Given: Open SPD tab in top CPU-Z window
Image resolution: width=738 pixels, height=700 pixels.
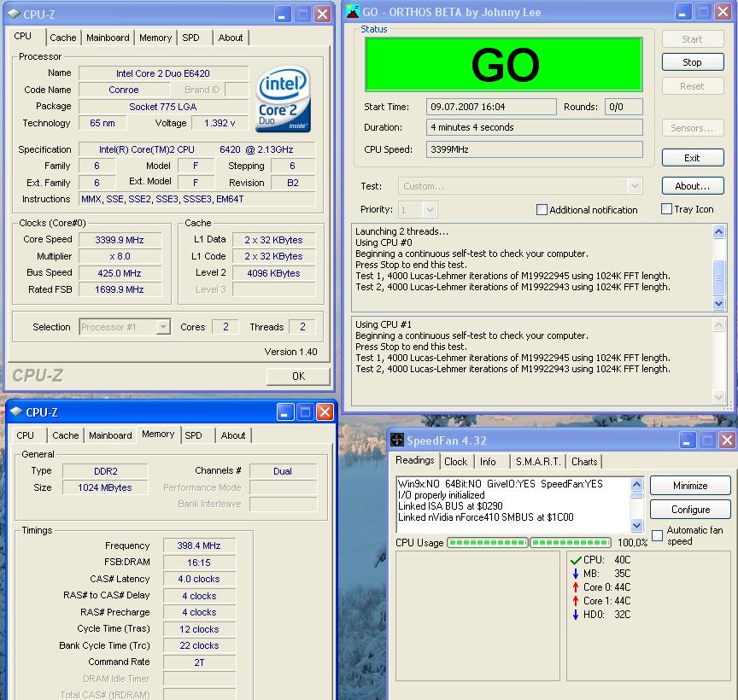Looking at the screenshot, I should 190,38.
